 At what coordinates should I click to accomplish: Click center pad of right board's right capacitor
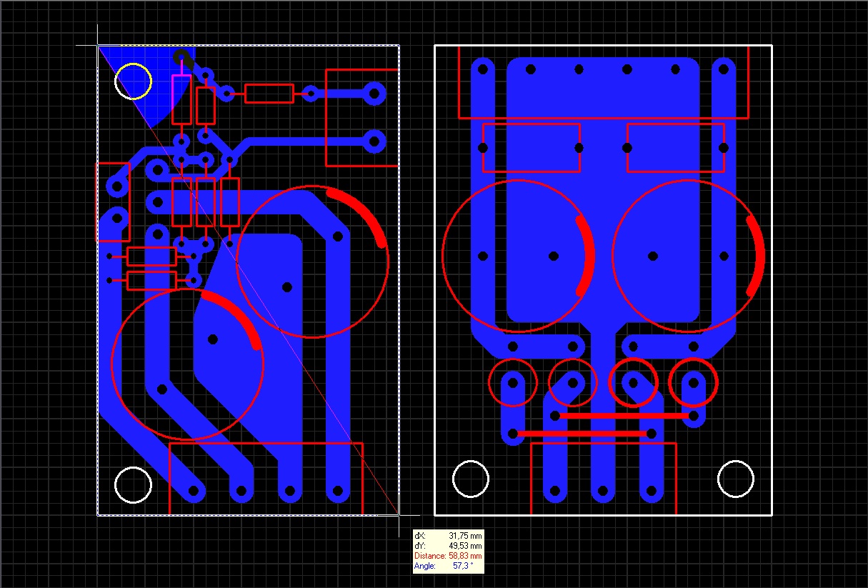point(653,256)
